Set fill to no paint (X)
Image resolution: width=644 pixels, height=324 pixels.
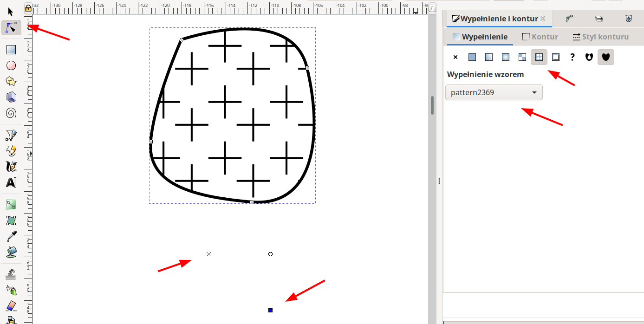click(x=455, y=57)
